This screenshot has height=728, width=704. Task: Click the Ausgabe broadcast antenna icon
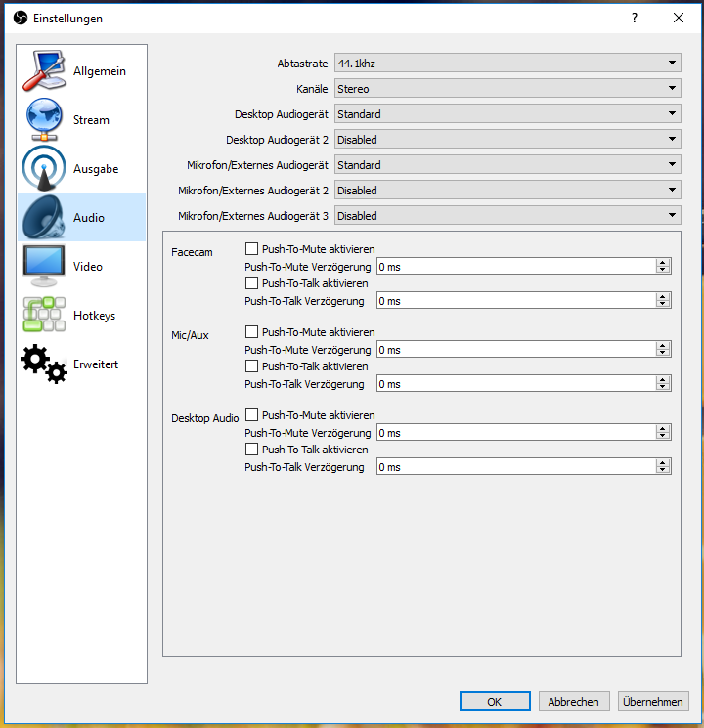(x=43, y=169)
